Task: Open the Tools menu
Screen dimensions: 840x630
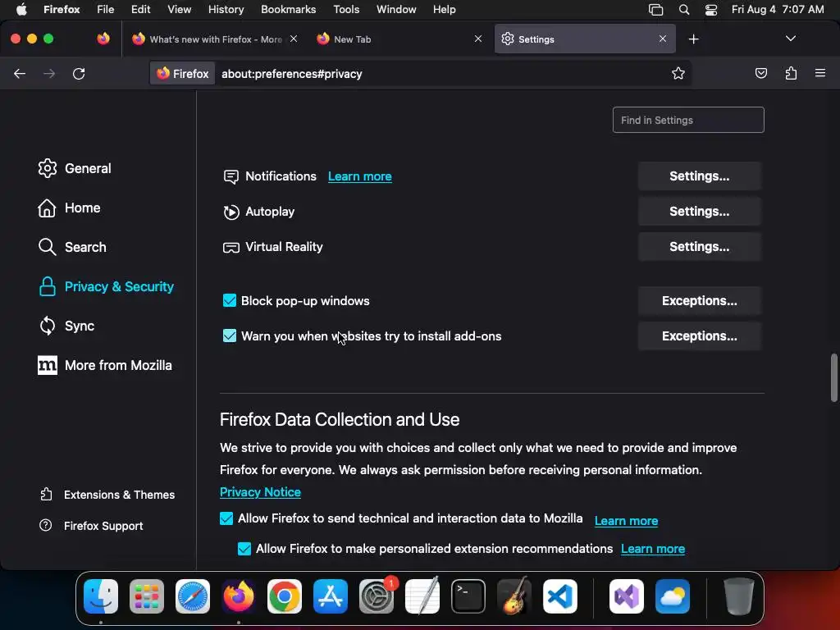Action: click(346, 10)
